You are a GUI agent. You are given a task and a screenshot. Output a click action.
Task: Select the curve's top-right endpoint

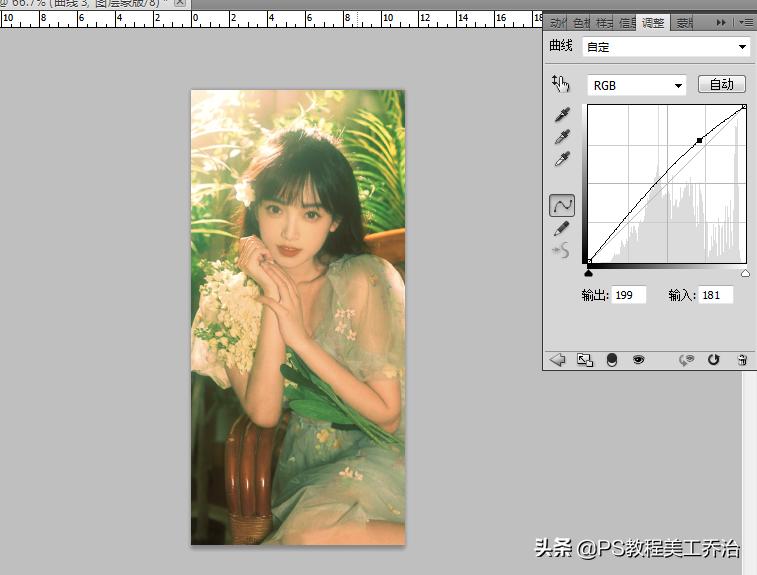(x=744, y=106)
